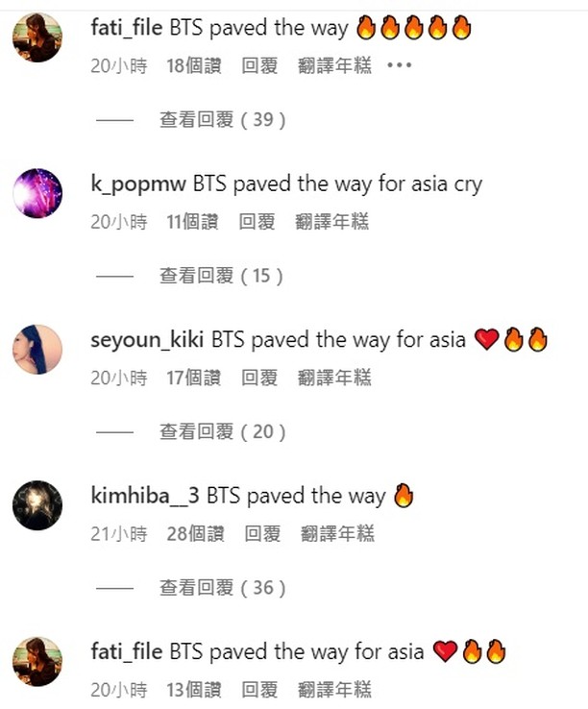View the 13 likes on last fati_file comment
The height and width of the screenshot is (709, 588).
193,690
